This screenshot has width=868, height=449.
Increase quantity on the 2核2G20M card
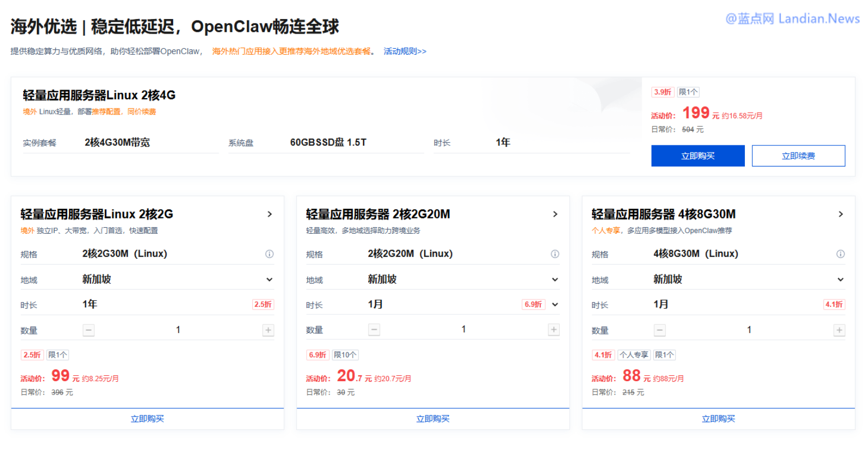coord(553,330)
